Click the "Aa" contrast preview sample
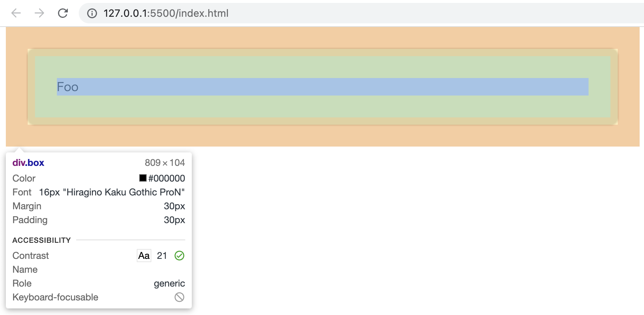 (144, 256)
